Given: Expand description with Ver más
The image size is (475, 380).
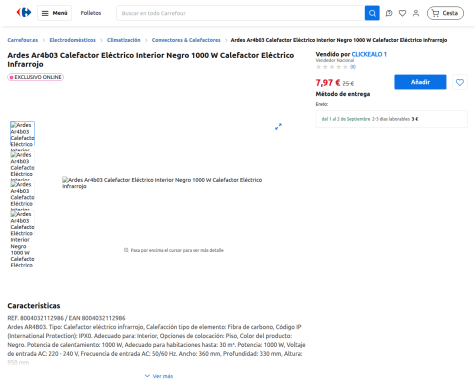Looking at the screenshot, I should tap(159, 376).
